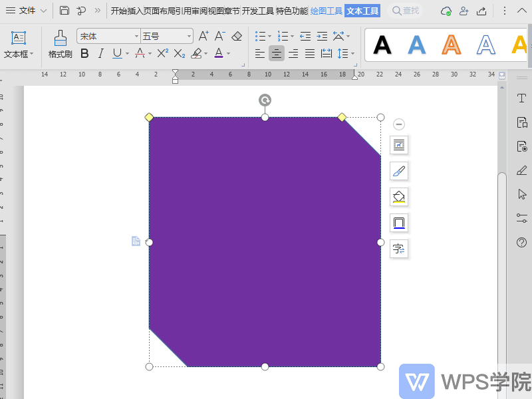Click the 查找 search box
The height and width of the screenshot is (399, 532).
tap(406, 11)
